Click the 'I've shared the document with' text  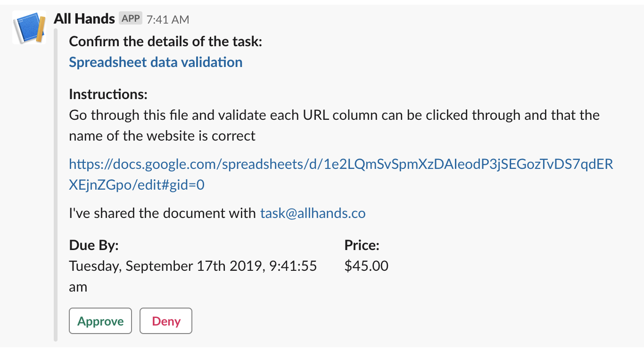pyautogui.click(x=163, y=213)
